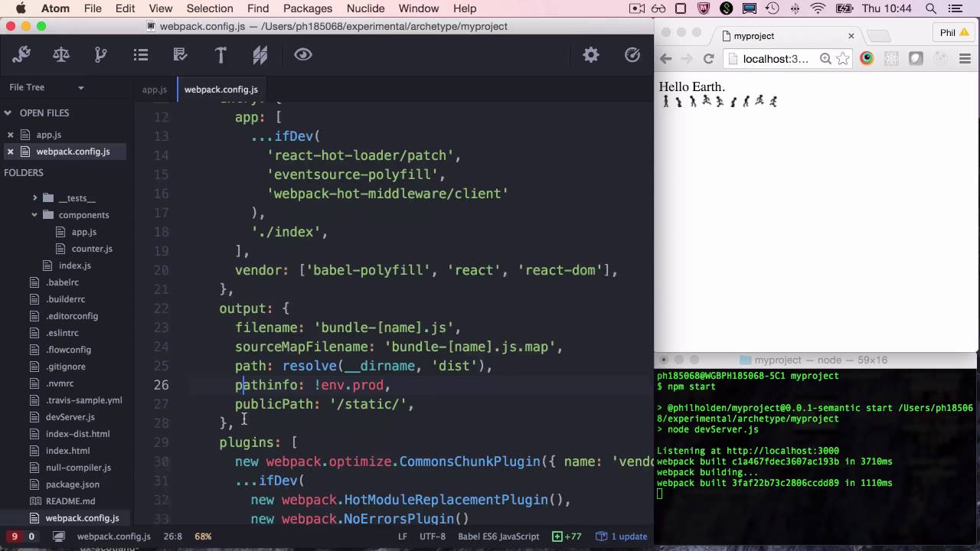Open the Nuclide menu

click(365, 8)
